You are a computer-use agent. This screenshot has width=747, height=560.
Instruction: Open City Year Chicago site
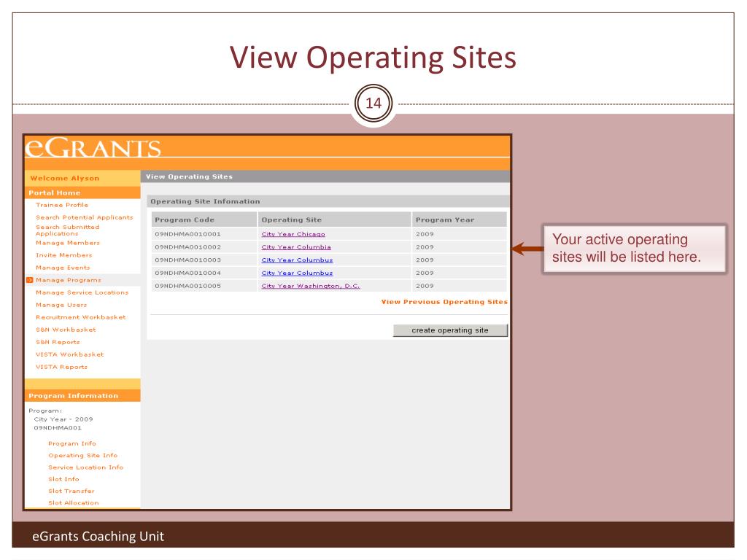click(x=293, y=234)
